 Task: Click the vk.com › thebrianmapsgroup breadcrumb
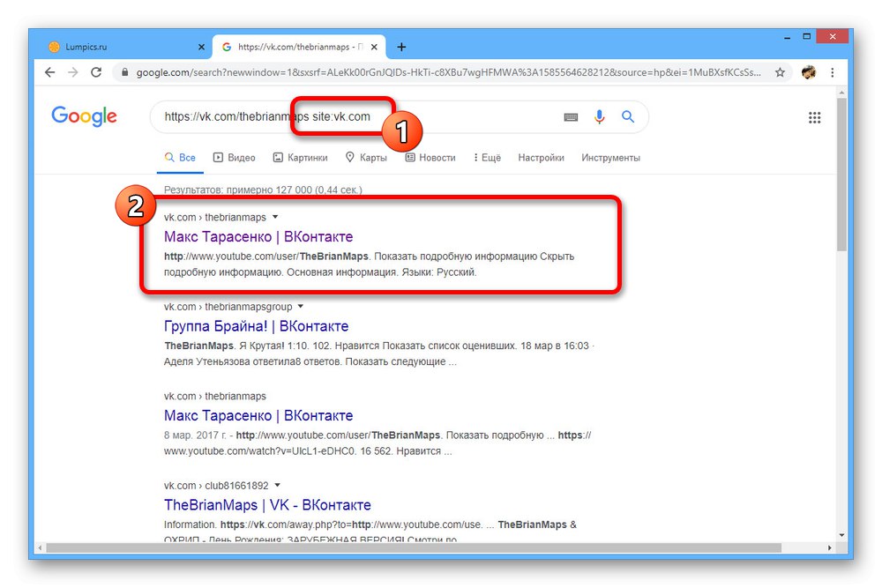pyautogui.click(x=228, y=307)
